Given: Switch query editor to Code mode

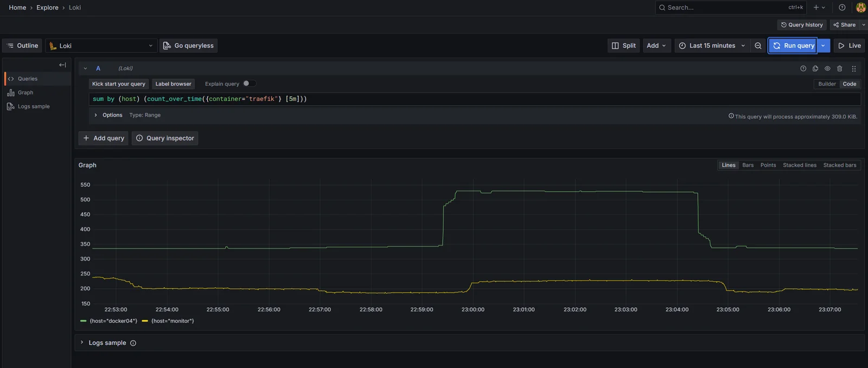Looking at the screenshot, I should [x=850, y=84].
